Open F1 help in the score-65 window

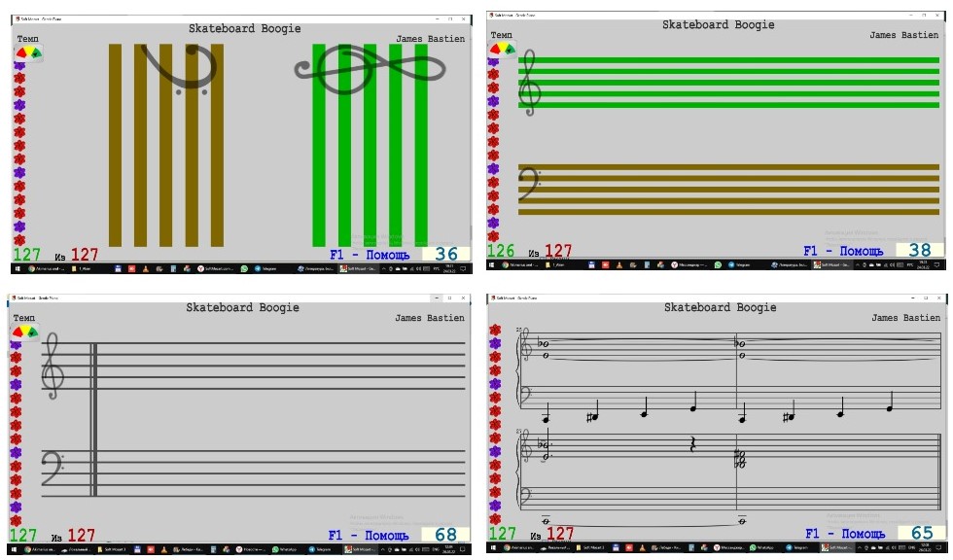[845, 534]
